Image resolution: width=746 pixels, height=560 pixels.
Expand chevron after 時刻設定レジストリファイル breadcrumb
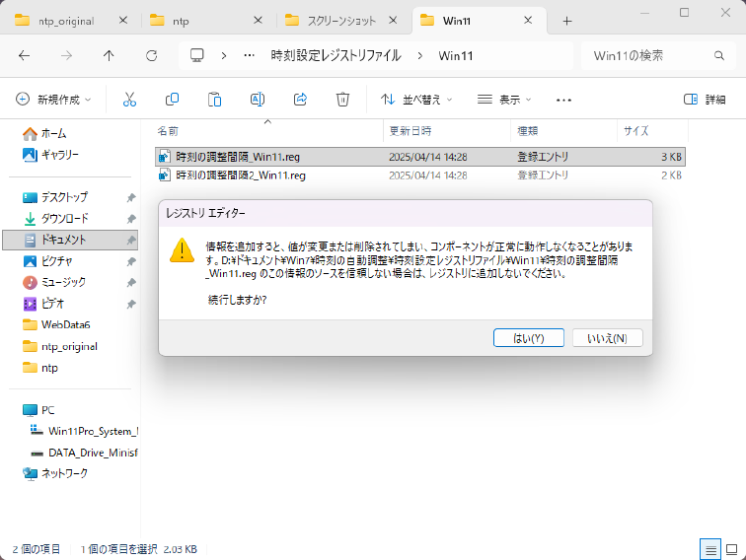(x=419, y=55)
